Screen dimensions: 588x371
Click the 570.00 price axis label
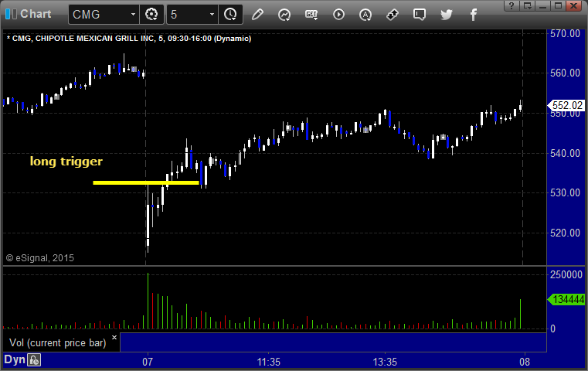(x=565, y=33)
